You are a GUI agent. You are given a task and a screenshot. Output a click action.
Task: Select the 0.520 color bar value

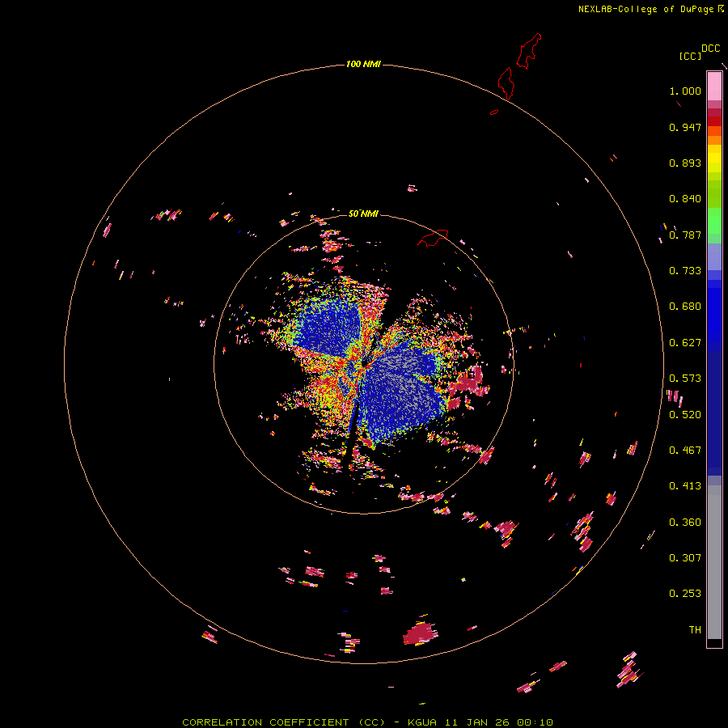(685, 415)
